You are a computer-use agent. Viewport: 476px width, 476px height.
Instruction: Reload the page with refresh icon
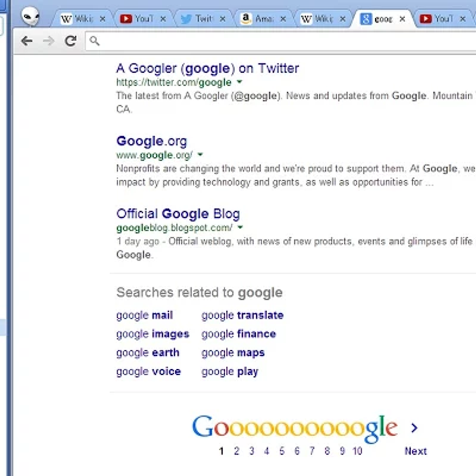click(x=71, y=41)
